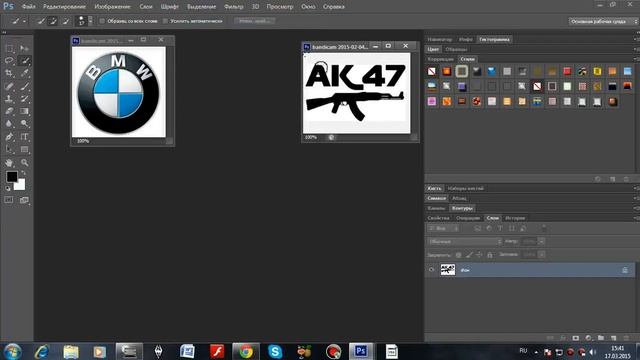Viewport: 640px width, 360px height.
Task: Select the Pen tool
Action: (x=9, y=137)
